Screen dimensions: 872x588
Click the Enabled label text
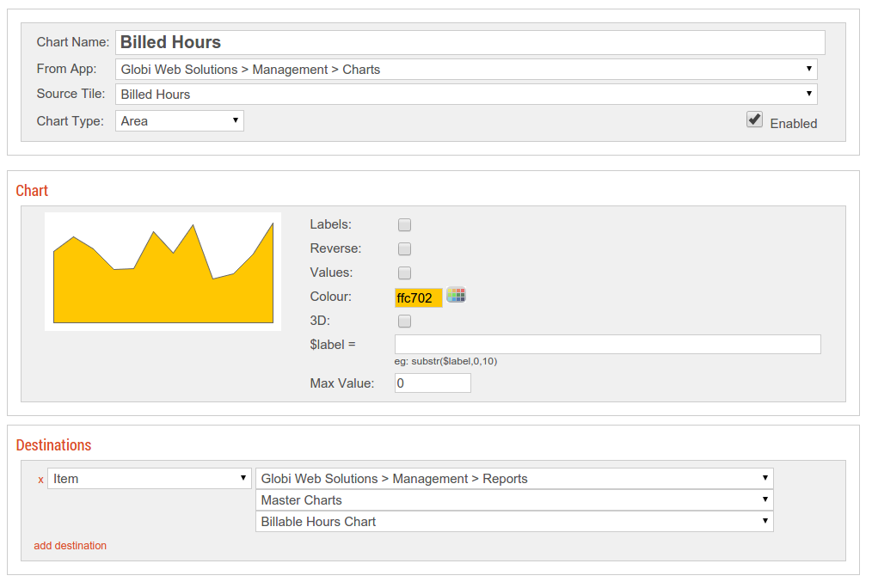794,124
